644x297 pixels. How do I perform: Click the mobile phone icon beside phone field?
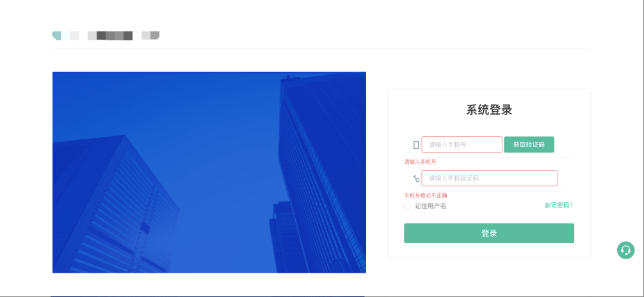click(416, 145)
